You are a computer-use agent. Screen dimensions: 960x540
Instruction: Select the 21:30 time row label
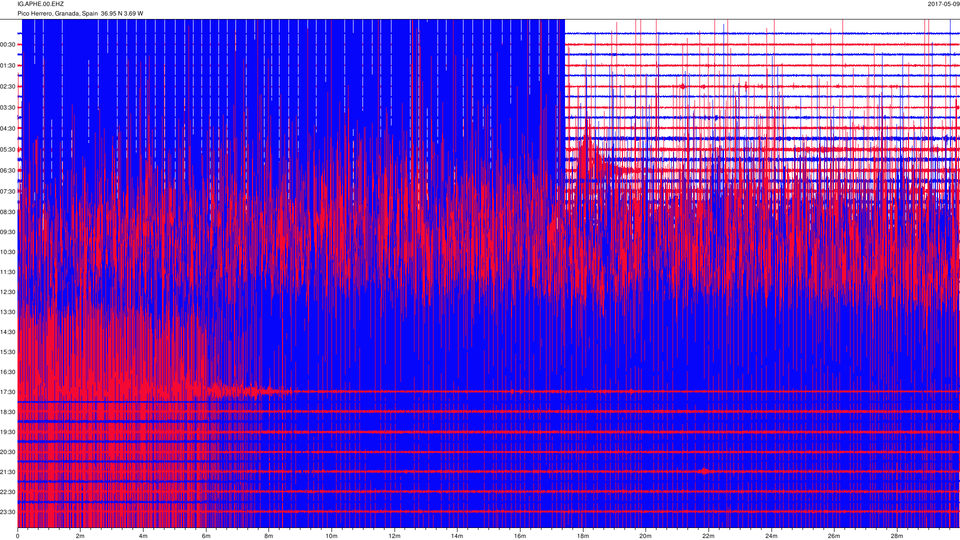(x=8, y=472)
